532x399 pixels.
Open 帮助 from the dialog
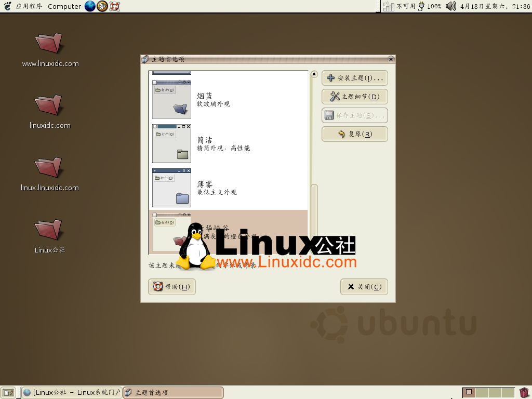(x=171, y=286)
